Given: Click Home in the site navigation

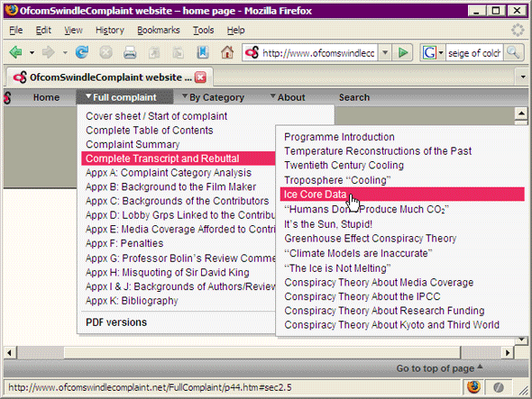Looking at the screenshot, I should 46,97.
